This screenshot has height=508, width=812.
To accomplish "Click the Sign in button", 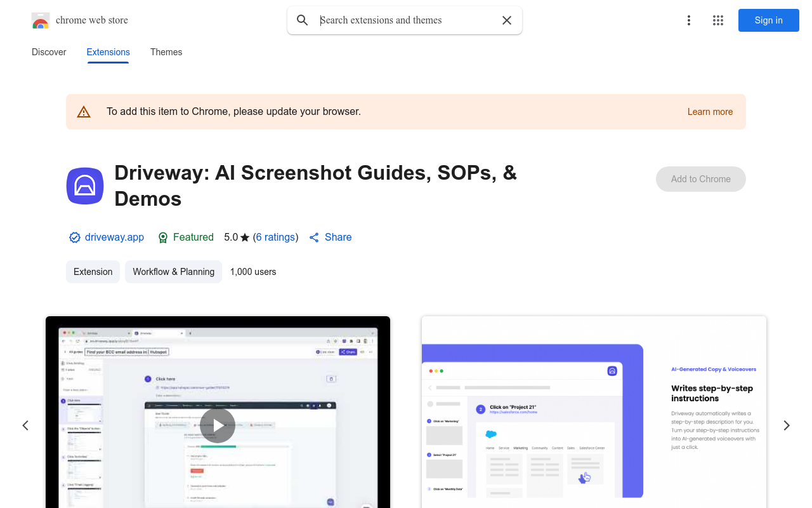I will tap(769, 20).
